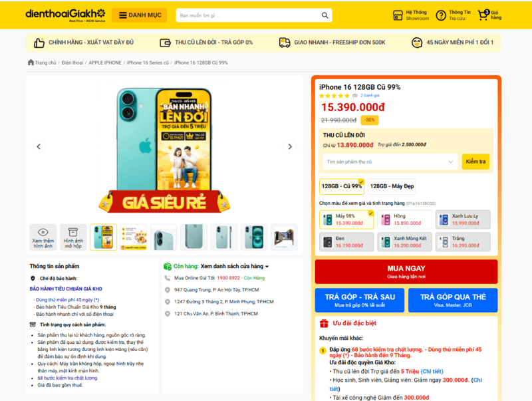Open Hệ Thống Showroom store icon
Screen dimensions: 532x401
pyautogui.click(x=398, y=15)
